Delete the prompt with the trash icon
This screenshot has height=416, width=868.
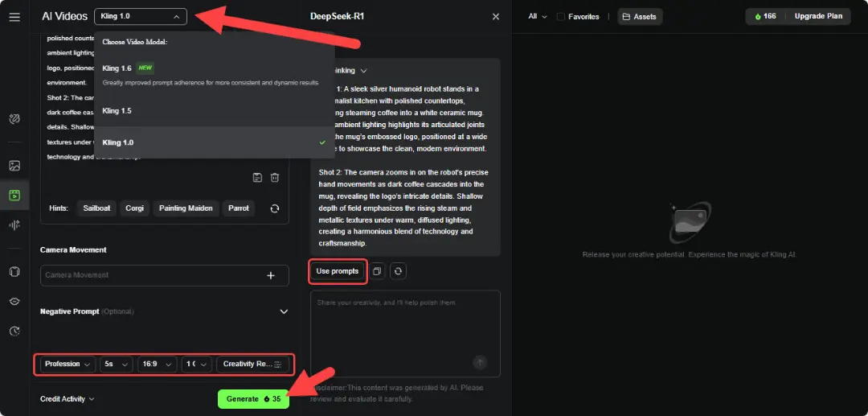pos(275,178)
